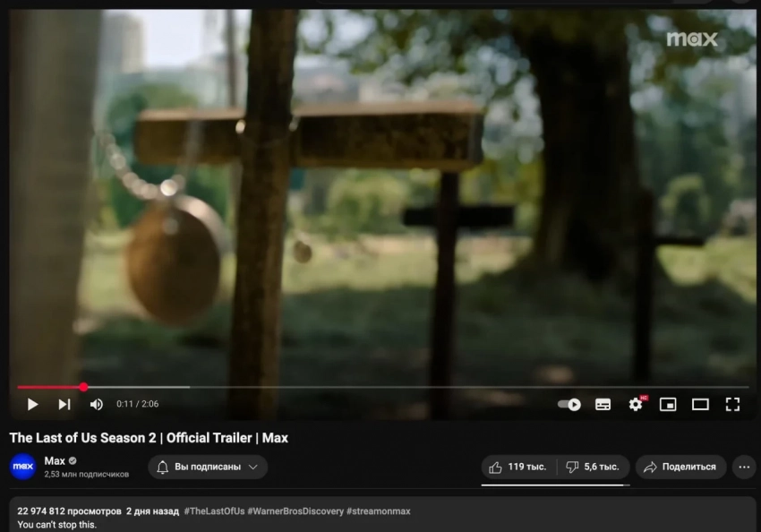Expand the video description box
Image resolution: width=761 pixels, height=532 pixels.
pos(382,516)
